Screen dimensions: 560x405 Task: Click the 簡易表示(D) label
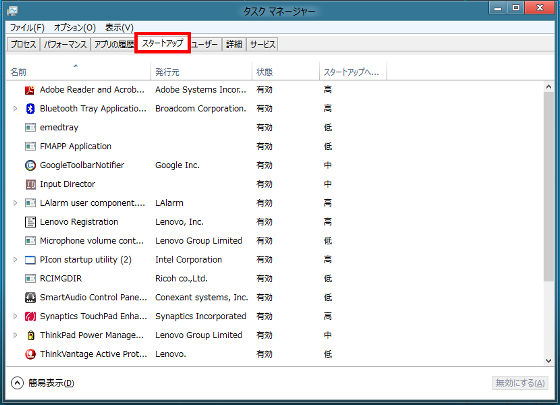(51, 383)
